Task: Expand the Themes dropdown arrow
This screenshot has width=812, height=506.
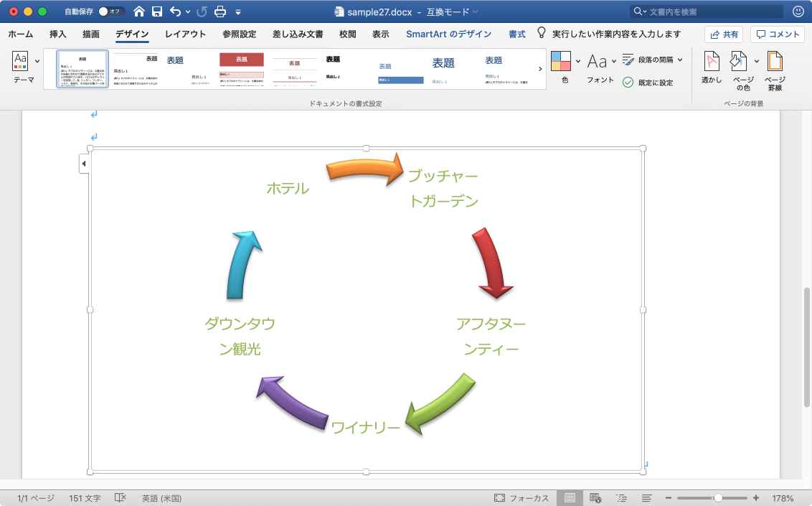Action: 37,61
